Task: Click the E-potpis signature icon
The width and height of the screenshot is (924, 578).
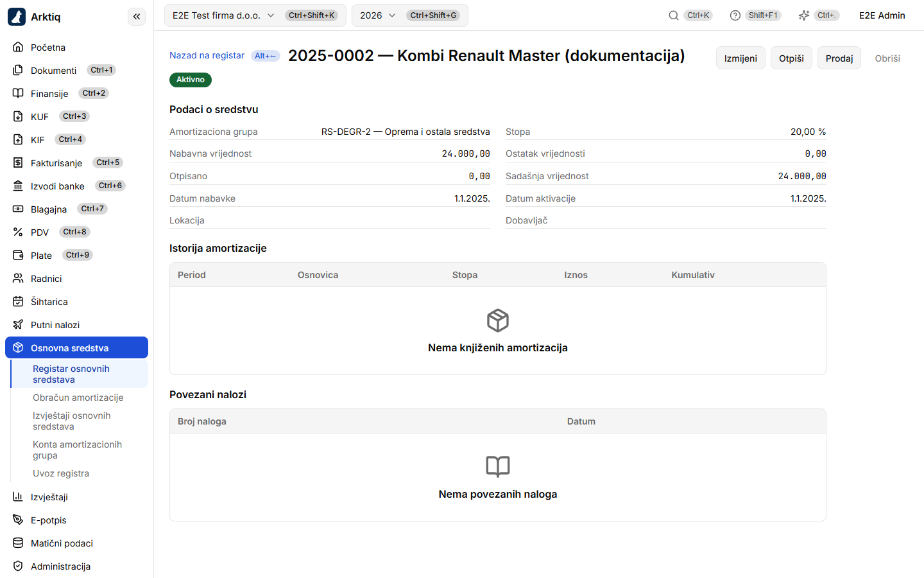Action: (x=18, y=520)
